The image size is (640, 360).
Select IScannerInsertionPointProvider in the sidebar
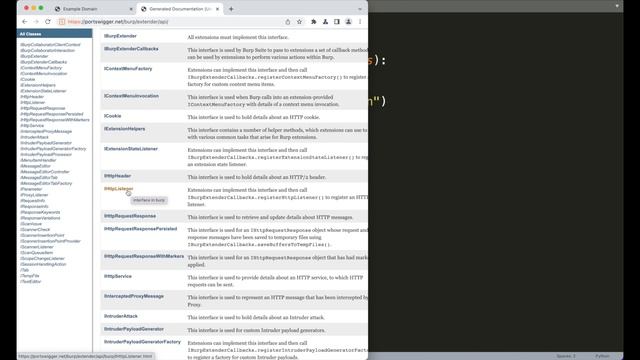coord(50,241)
